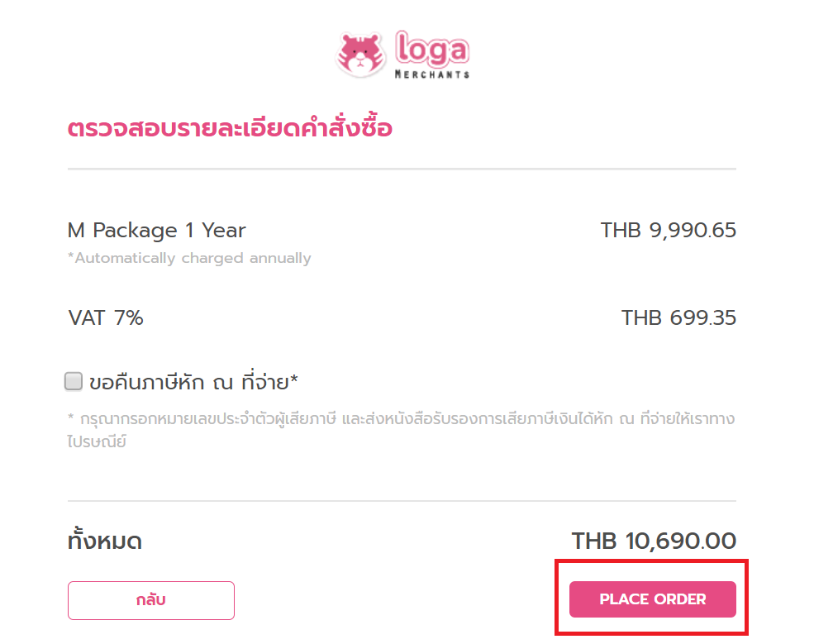
Task: Select the THB 10,690.00 total amount
Action: click(x=655, y=541)
